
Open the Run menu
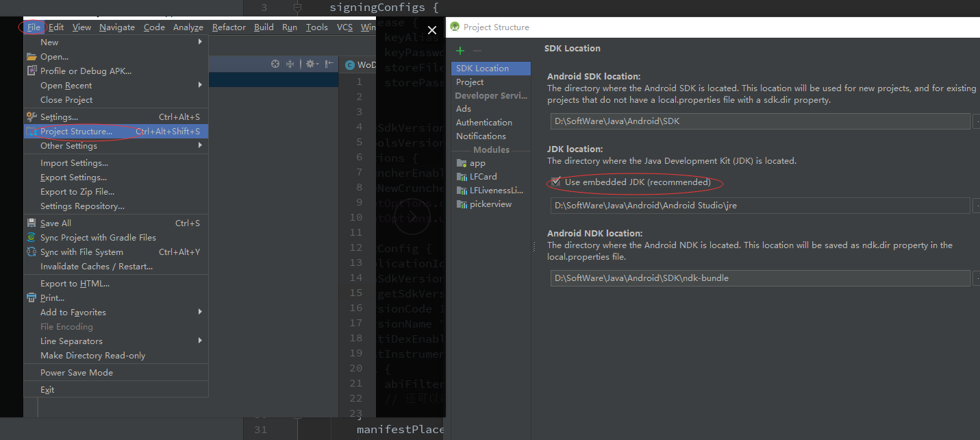[290, 27]
